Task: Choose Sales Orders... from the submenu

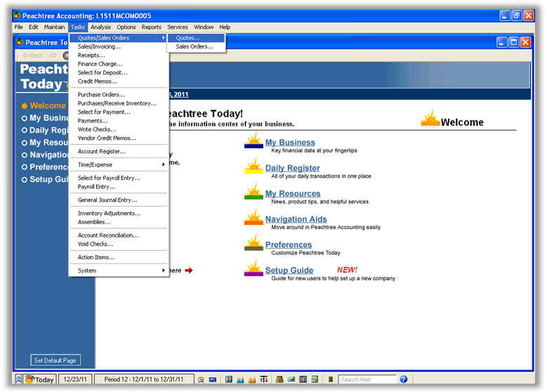Action: click(x=196, y=46)
